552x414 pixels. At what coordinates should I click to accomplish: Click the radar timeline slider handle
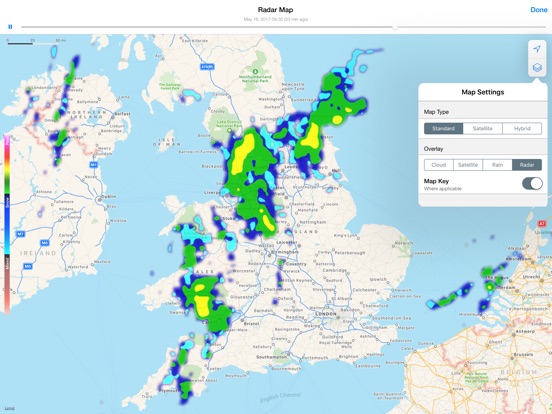point(395,27)
